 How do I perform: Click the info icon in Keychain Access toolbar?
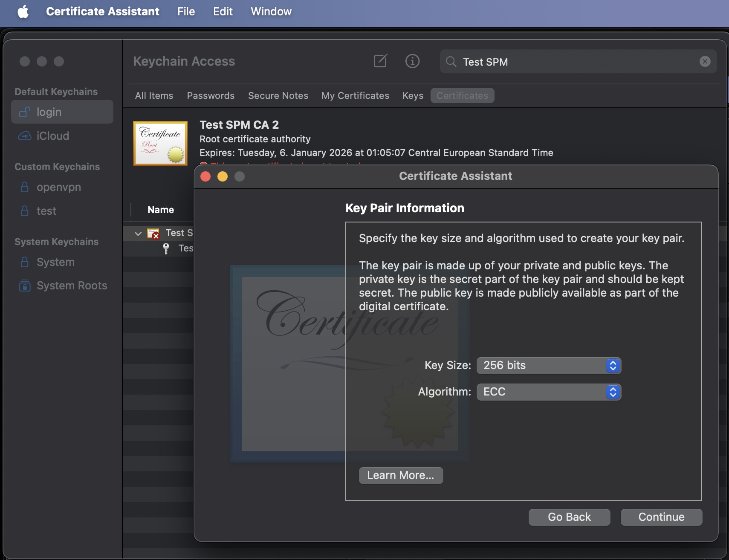pos(412,61)
